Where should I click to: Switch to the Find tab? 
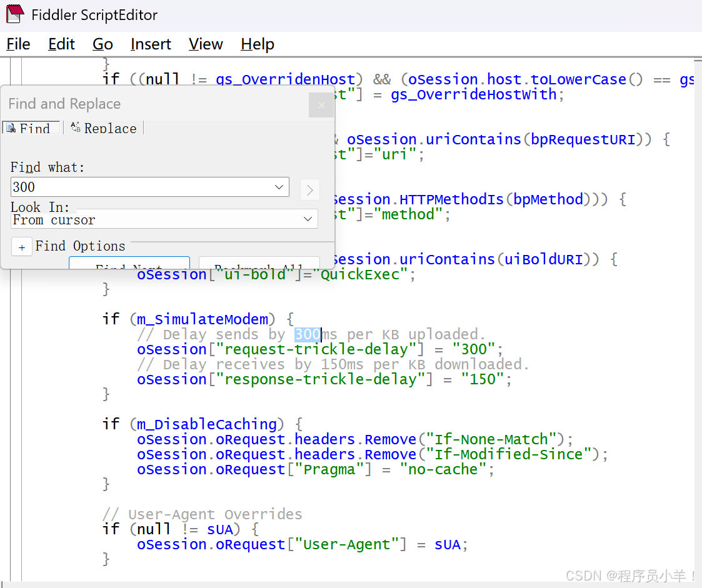click(x=31, y=128)
